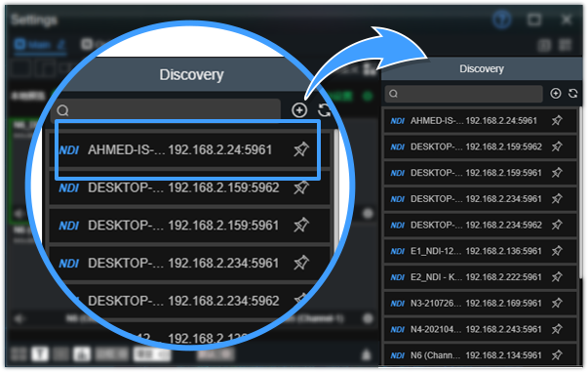Select the N3-210726... 192.168.2.169:5961 row
The image size is (588, 372).
pos(480,303)
